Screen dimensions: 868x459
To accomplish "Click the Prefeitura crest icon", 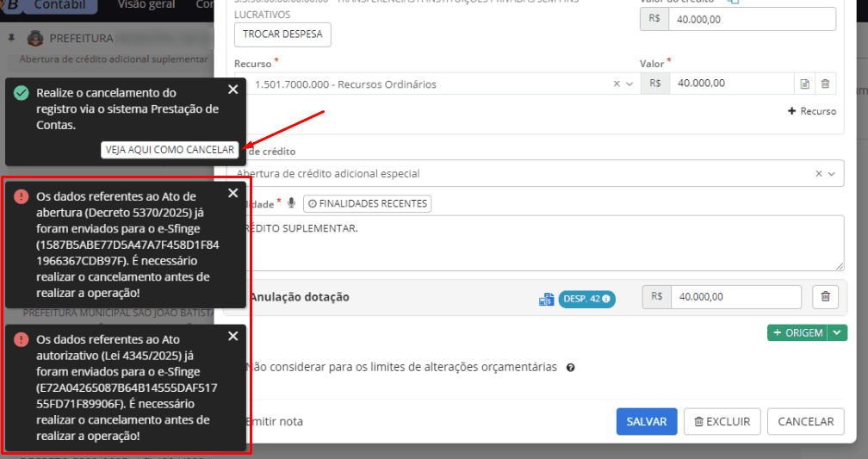I will point(34,38).
